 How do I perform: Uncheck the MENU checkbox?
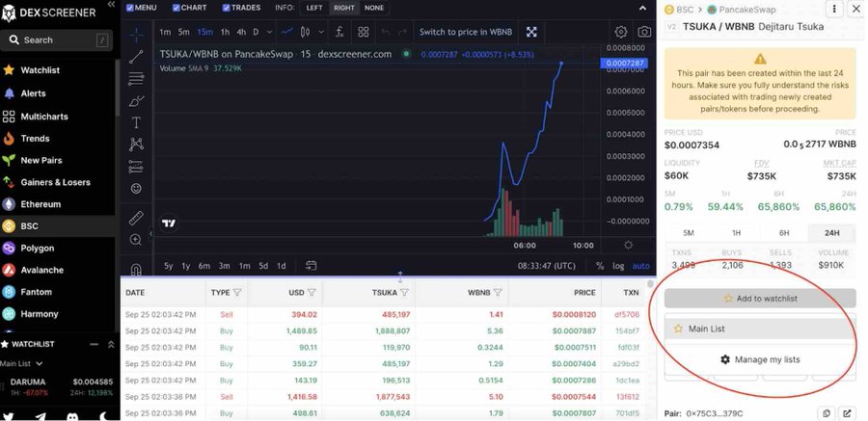[129, 8]
